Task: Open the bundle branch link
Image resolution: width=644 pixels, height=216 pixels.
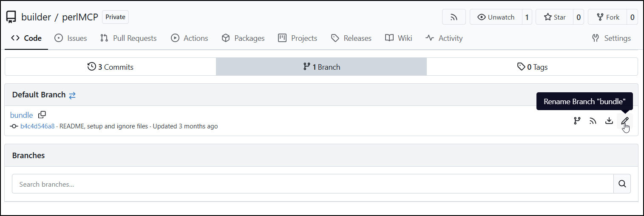Action: tap(21, 115)
